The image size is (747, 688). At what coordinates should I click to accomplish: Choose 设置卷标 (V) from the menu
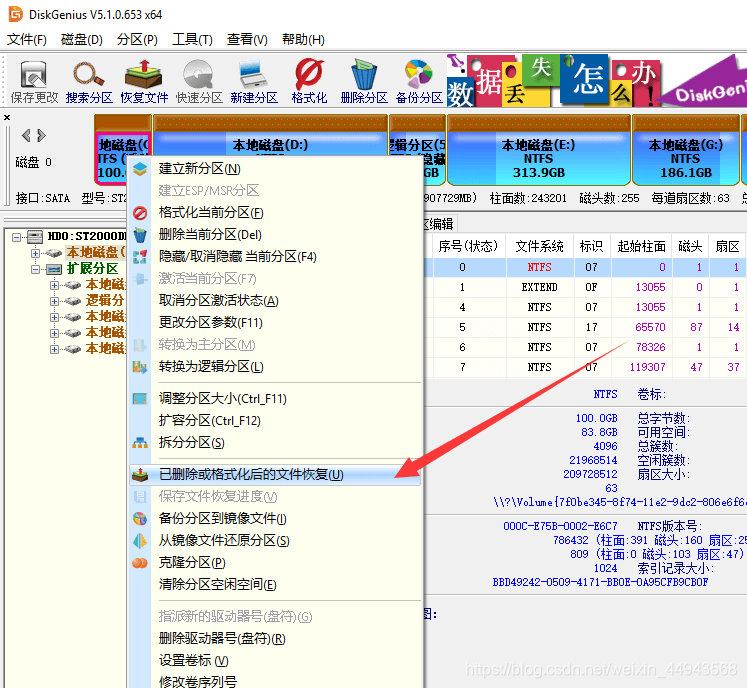(275, 660)
